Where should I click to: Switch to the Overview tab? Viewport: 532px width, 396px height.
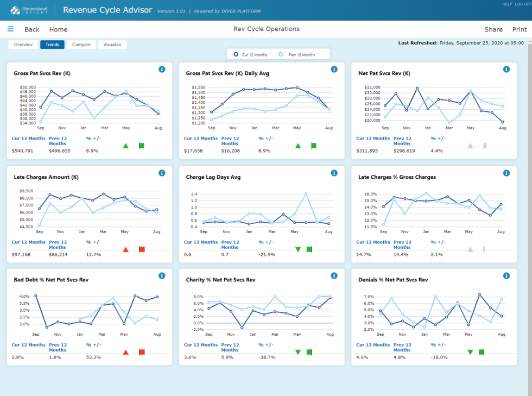[x=23, y=45]
